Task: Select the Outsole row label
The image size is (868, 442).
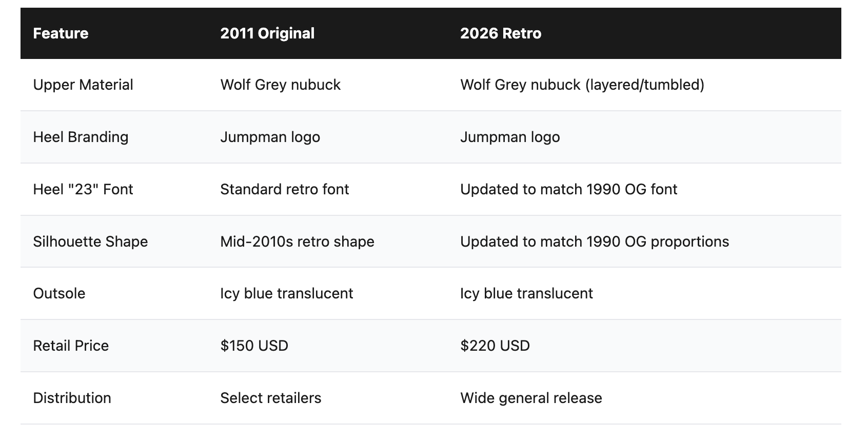Action: pos(59,293)
